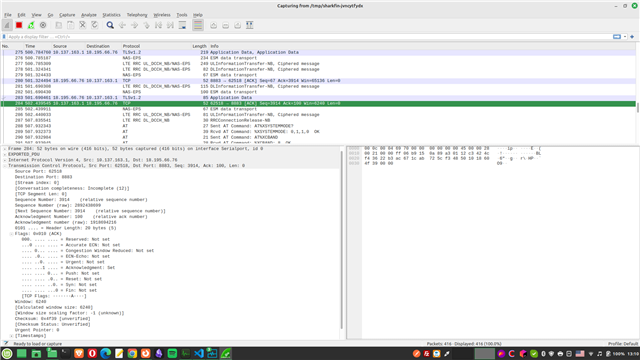This screenshot has width=640, height=360.
Task: Select packet 287 RRCConnectionRelease-NB row
Action: pos(318,120)
